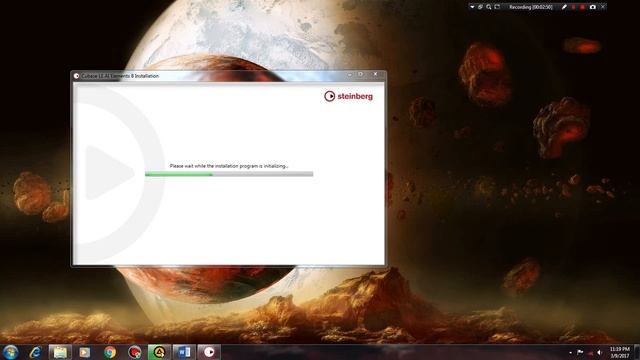Screen dimensions: 640x360
Task: Close the recording toolbar
Action: 603,7
